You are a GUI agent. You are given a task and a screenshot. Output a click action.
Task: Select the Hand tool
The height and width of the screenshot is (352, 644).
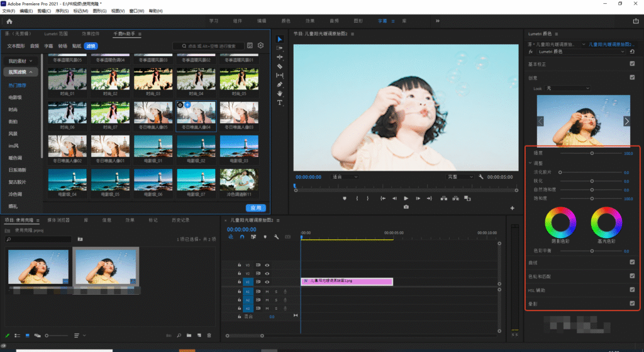tap(280, 93)
